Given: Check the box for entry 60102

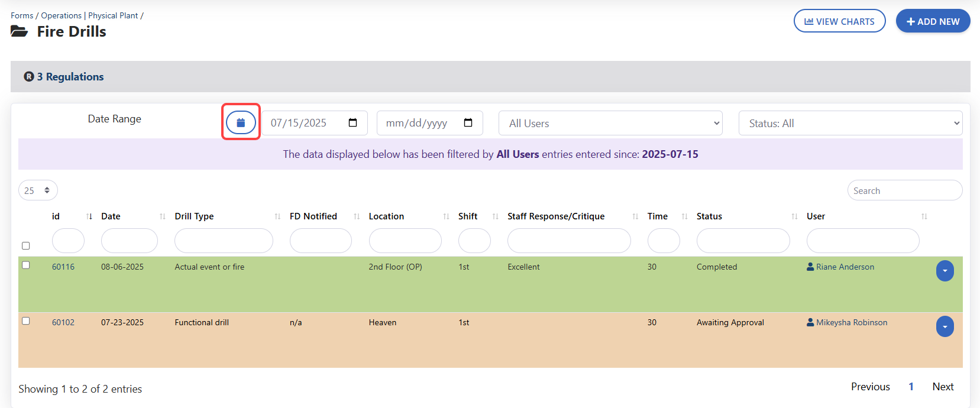Looking at the screenshot, I should point(25,320).
